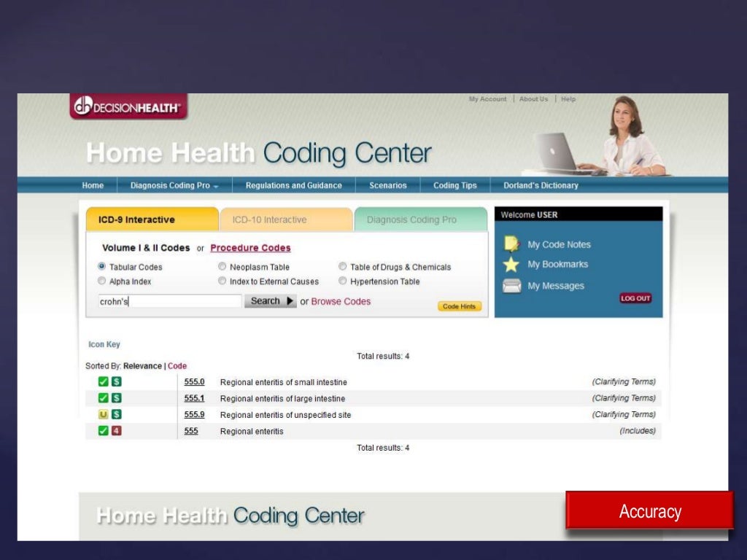Select the Hypertension Table radio button
747x560 pixels.
[x=343, y=281]
